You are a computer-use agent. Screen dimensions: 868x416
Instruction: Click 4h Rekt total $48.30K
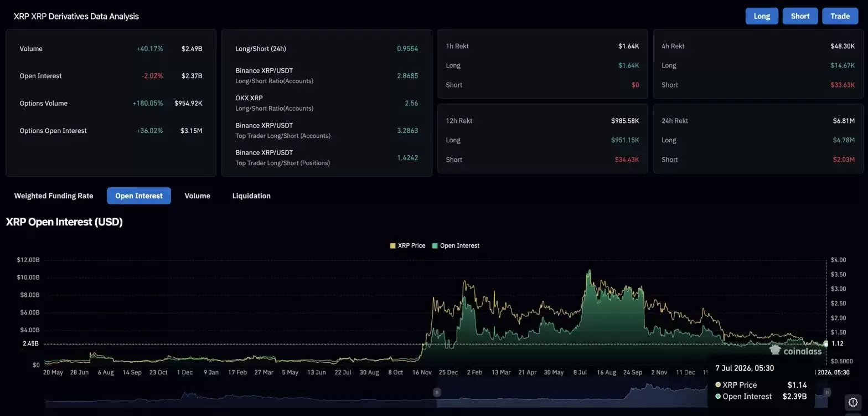coord(843,46)
